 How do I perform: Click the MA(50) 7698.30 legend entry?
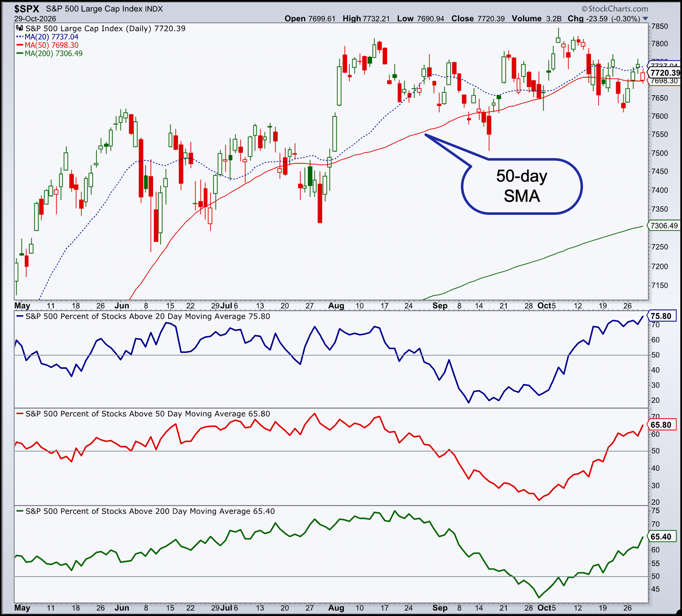point(47,45)
